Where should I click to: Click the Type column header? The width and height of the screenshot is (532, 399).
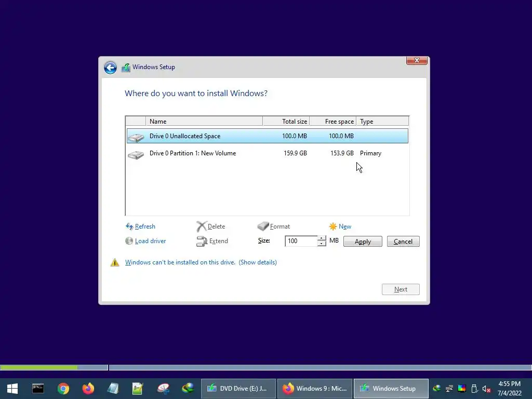coord(382,122)
